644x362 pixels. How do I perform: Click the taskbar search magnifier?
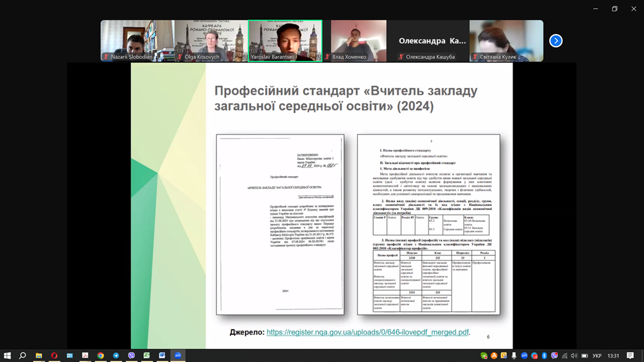point(22,356)
